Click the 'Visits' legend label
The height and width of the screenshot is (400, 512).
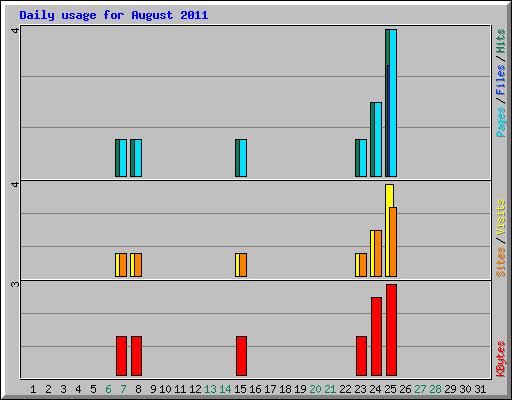click(x=501, y=217)
